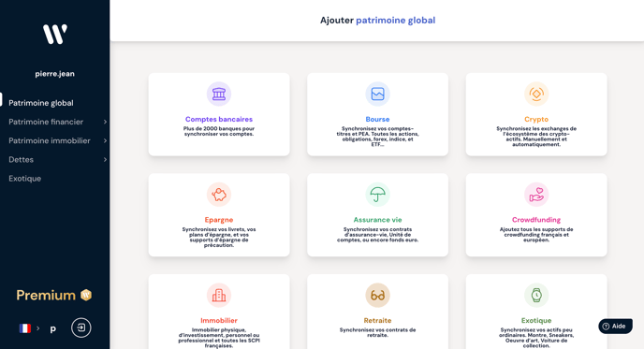The image size is (644, 349).
Task: Click the Bourse title link
Action: tap(377, 120)
